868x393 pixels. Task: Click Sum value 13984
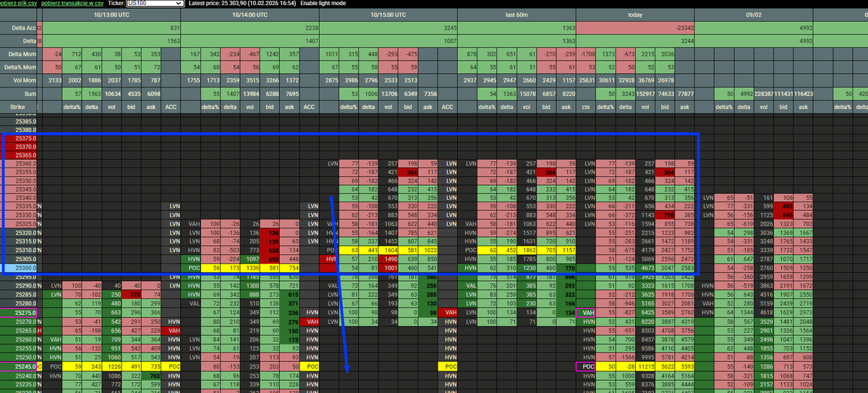tap(251, 94)
